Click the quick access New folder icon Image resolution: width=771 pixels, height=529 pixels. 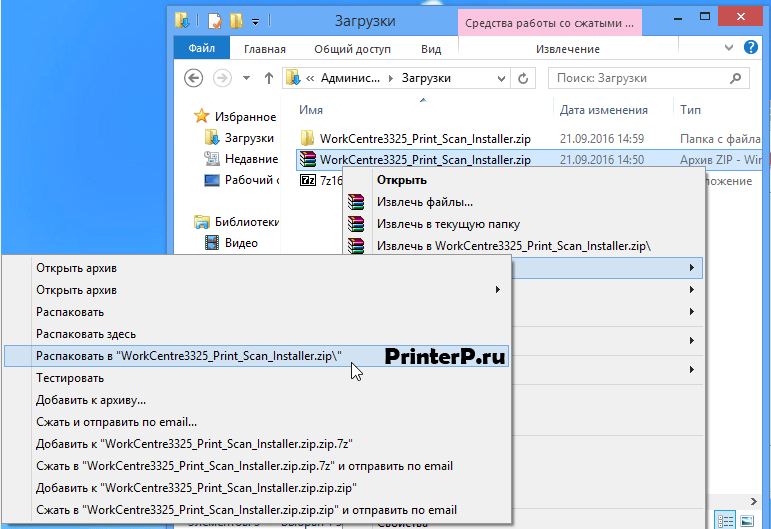[237, 21]
